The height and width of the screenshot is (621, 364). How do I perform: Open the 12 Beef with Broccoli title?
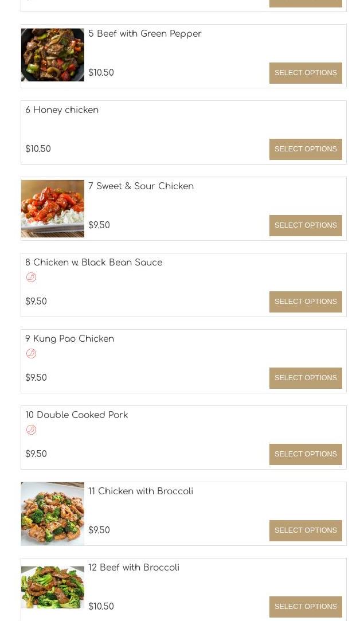(134, 568)
